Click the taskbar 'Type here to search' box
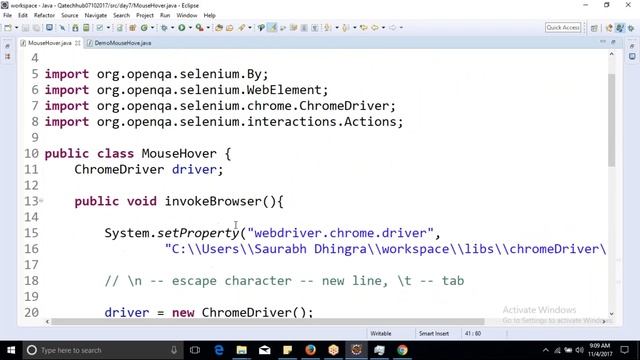Viewport: 640px width, 360px height. tap(102, 350)
